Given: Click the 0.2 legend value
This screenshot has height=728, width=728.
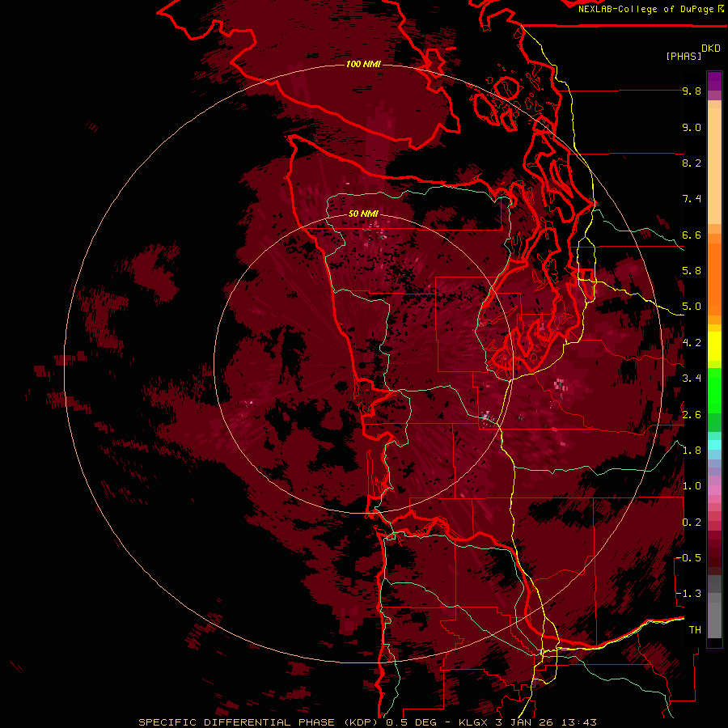Looking at the screenshot, I should point(692,523).
